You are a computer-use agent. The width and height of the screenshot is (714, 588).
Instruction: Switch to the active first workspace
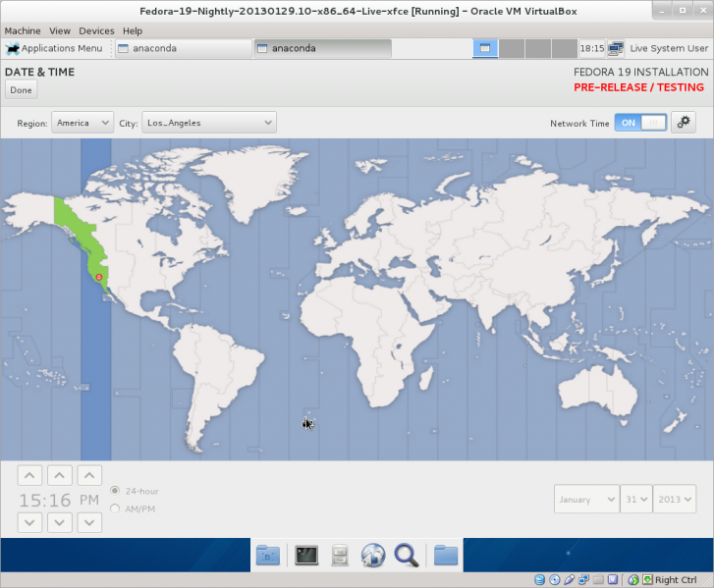pyautogui.click(x=485, y=48)
